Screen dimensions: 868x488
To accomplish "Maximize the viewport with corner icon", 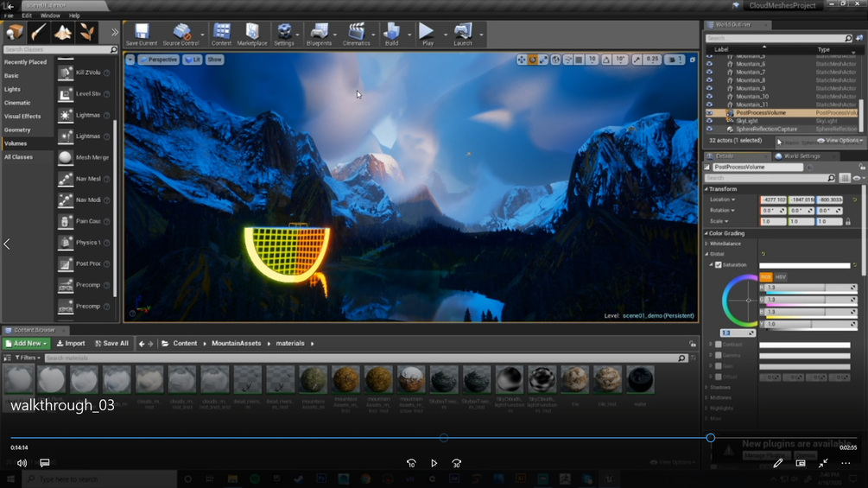I will (x=692, y=60).
